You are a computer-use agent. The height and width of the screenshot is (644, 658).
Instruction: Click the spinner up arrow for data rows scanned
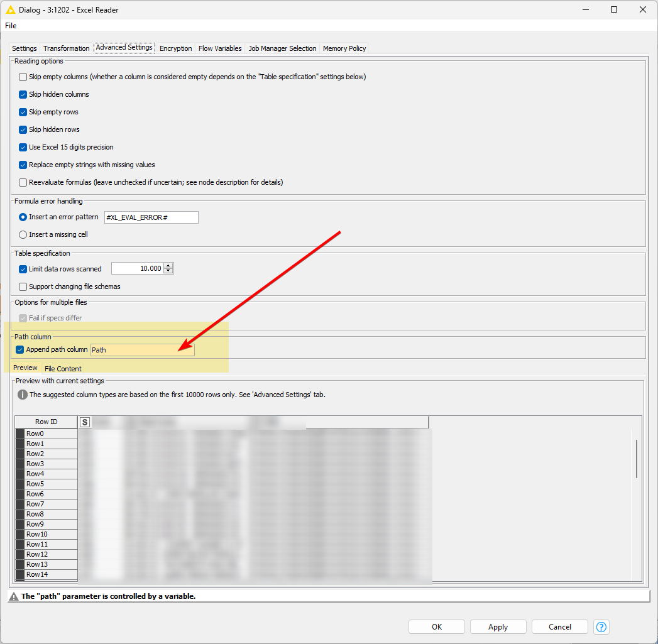point(169,265)
